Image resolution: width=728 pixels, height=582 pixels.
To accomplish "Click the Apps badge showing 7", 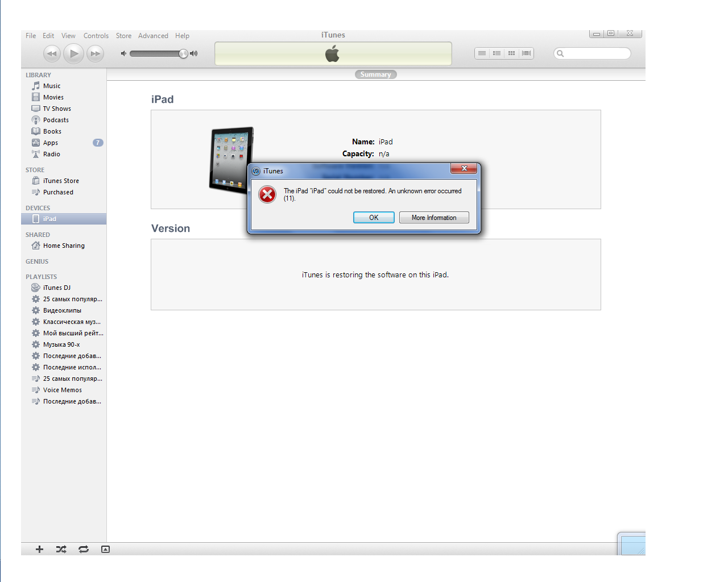I will click(x=98, y=143).
